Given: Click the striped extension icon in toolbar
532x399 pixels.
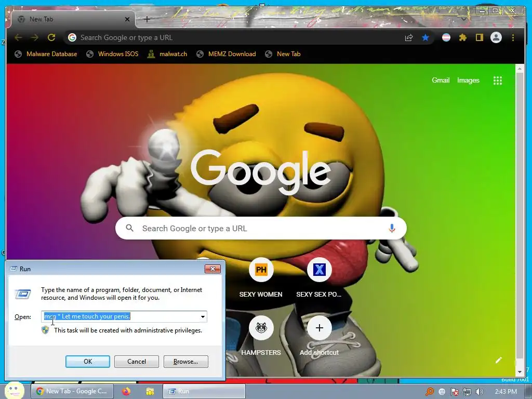Looking at the screenshot, I should coord(446,37).
